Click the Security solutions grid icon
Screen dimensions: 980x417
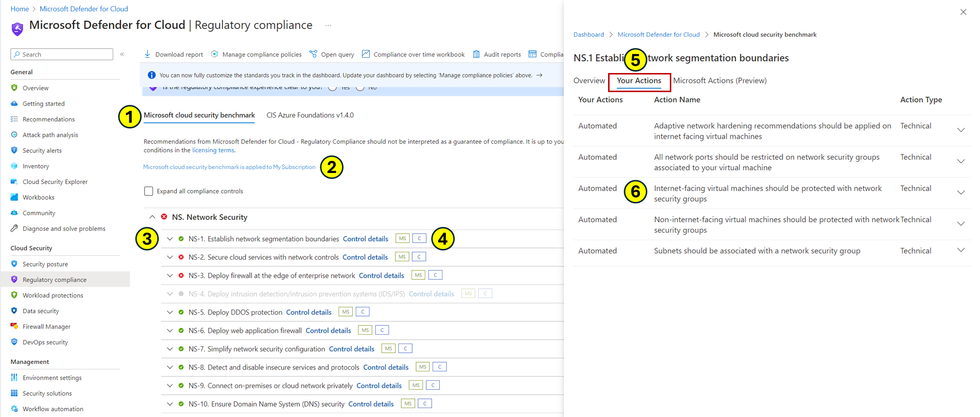coord(14,393)
